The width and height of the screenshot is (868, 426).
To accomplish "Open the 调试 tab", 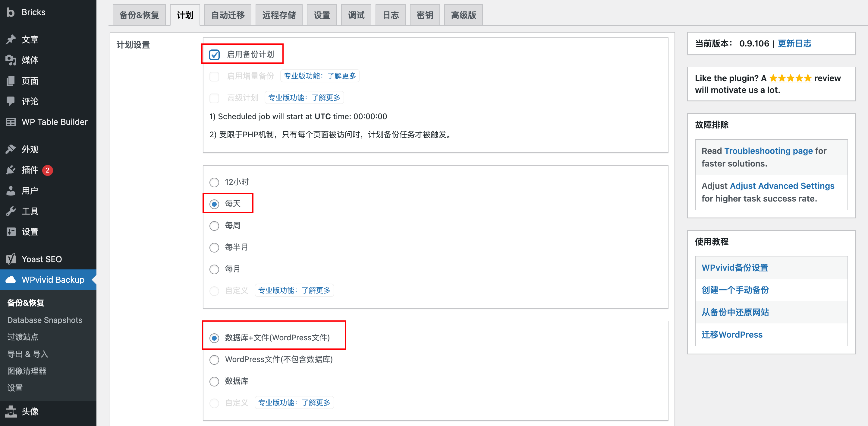I will [356, 15].
